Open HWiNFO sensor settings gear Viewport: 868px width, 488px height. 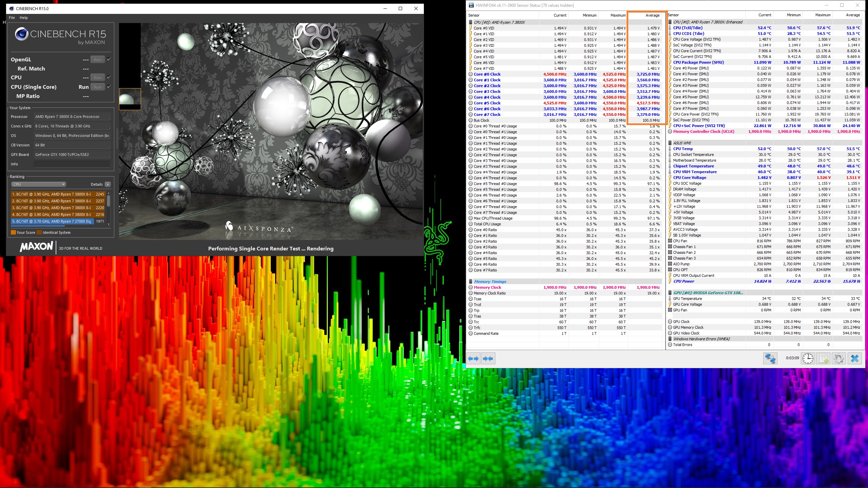coord(839,358)
